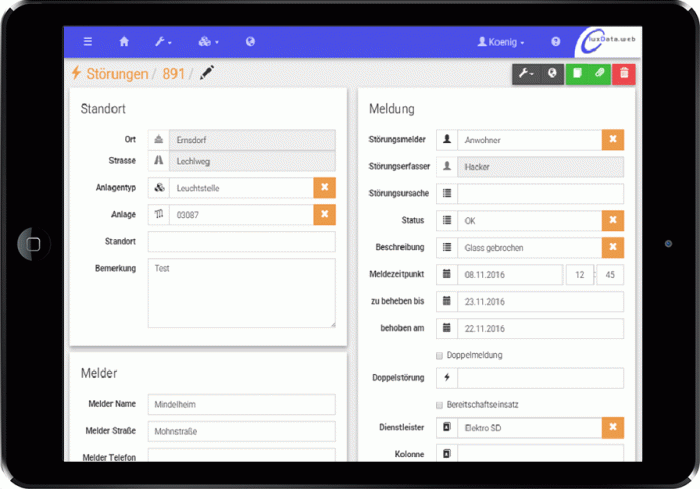Viewport: 700px width, 489px height.
Task: Click the globe icon in navbar
Action: coord(250,42)
